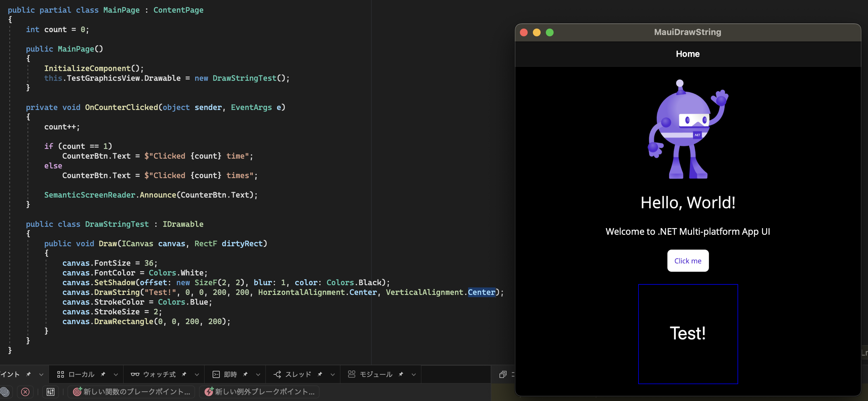Select the ローカル panel grid icon

click(61, 374)
